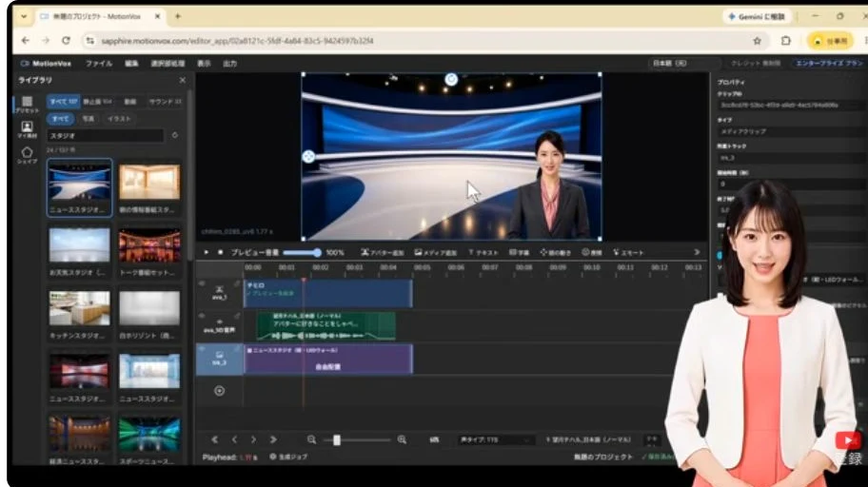Click the アバター追加 toolbar button
Viewport: 868px width, 487px height.
pyautogui.click(x=382, y=252)
